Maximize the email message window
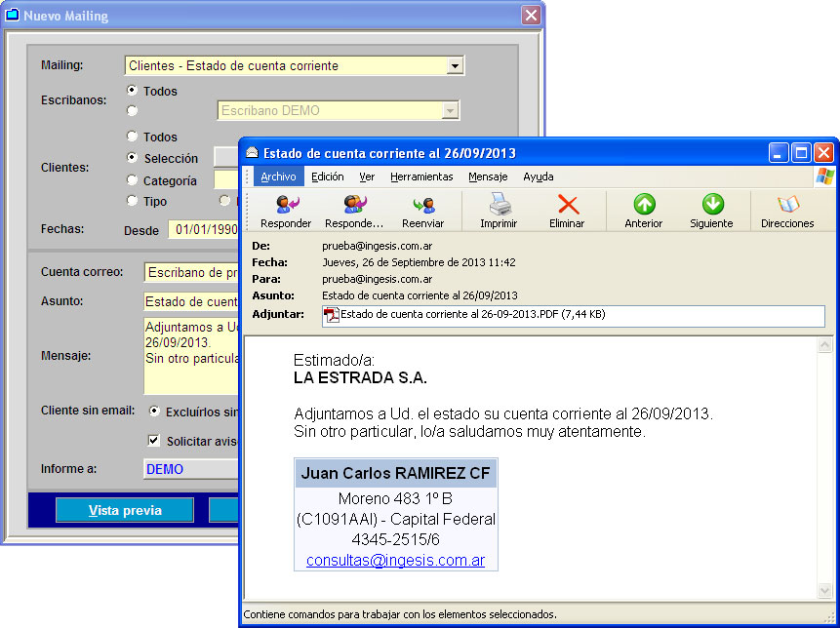This screenshot has width=840, height=628. coord(801,153)
